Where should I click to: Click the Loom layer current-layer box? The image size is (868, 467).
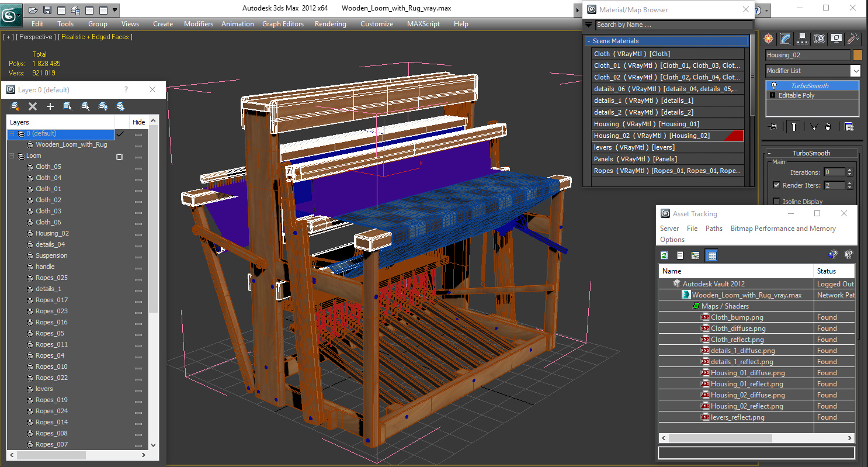click(x=120, y=157)
